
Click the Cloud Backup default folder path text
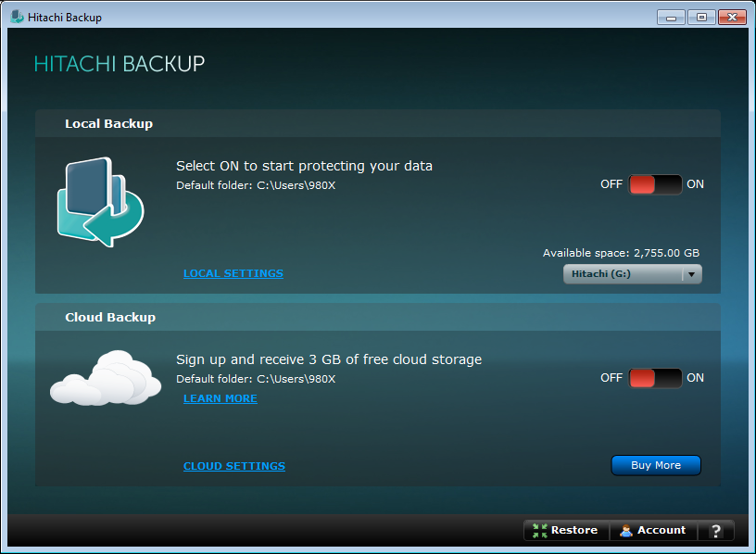click(x=256, y=379)
